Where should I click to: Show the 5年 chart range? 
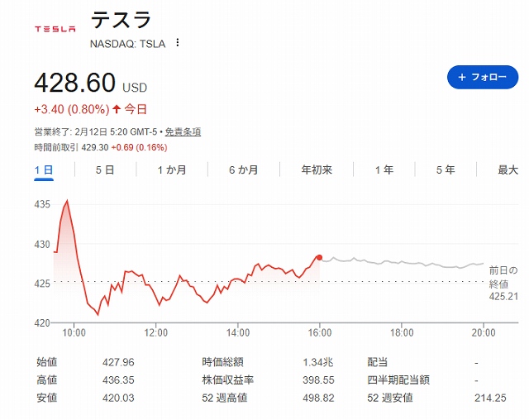click(x=446, y=169)
